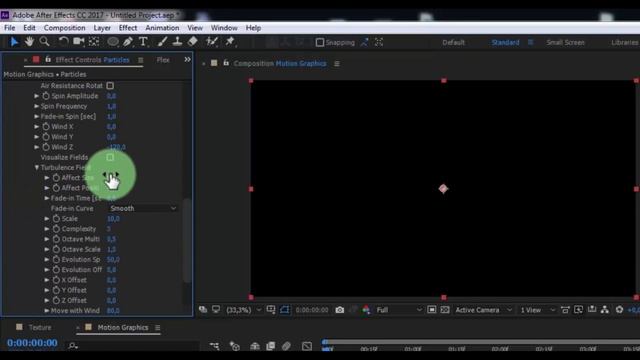Toggle the Wind Z stopwatch

(46, 147)
